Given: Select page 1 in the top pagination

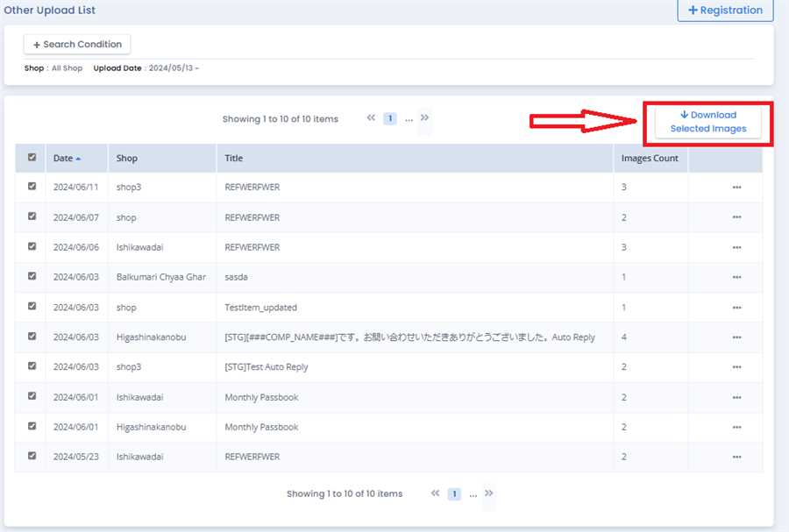Looking at the screenshot, I should tap(390, 118).
